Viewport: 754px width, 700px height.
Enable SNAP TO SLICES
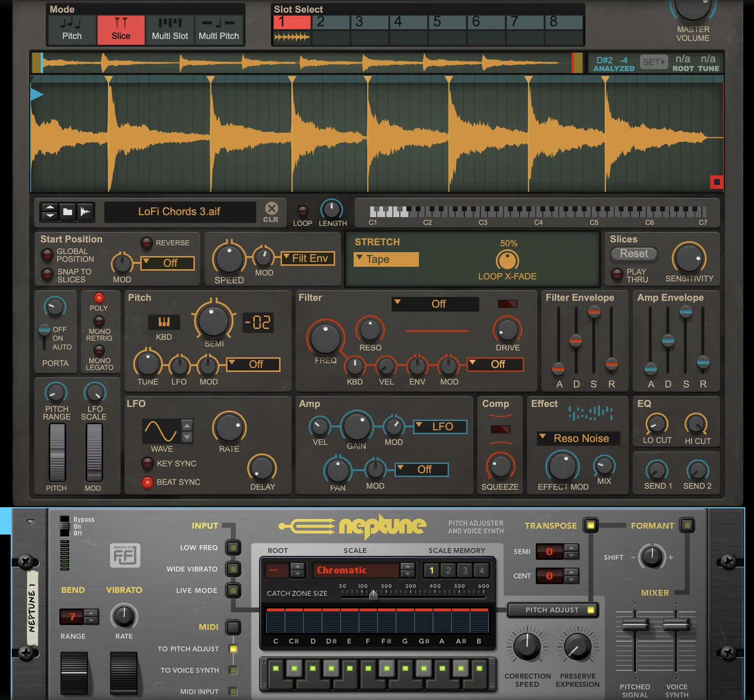pyautogui.click(x=47, y=275)
